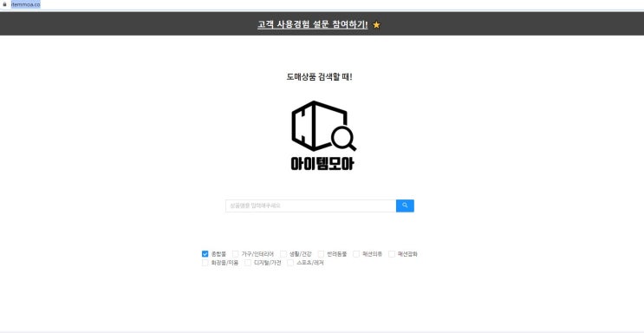Check the 스포츠/레저 checkbox

[290, 263]
